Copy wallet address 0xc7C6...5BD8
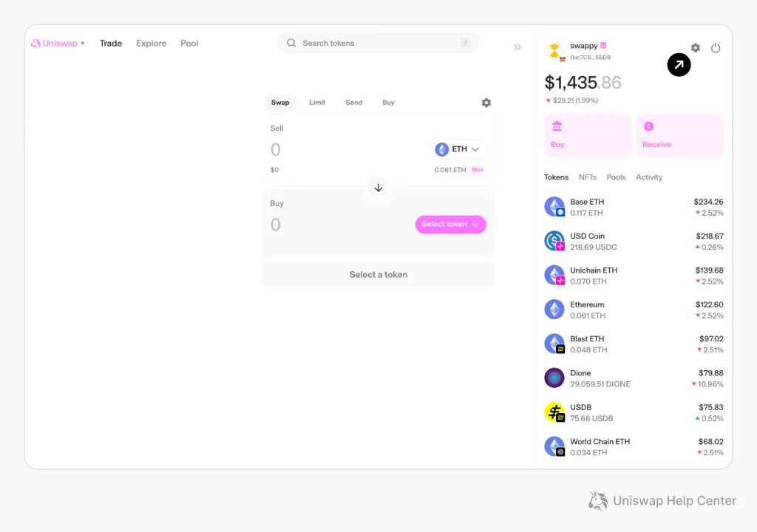Viewport: 757px width, 532px height. pos(590,58)
